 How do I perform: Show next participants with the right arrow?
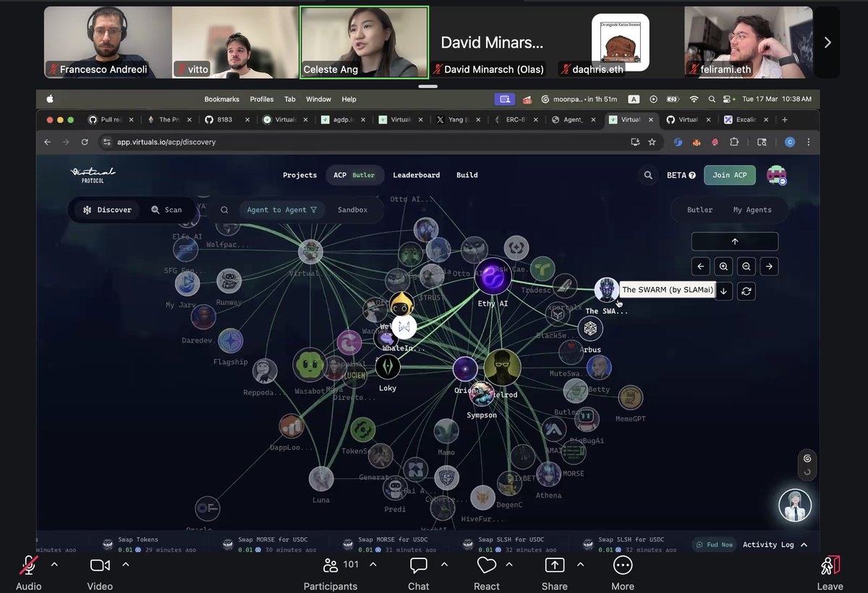click(827, 42)
